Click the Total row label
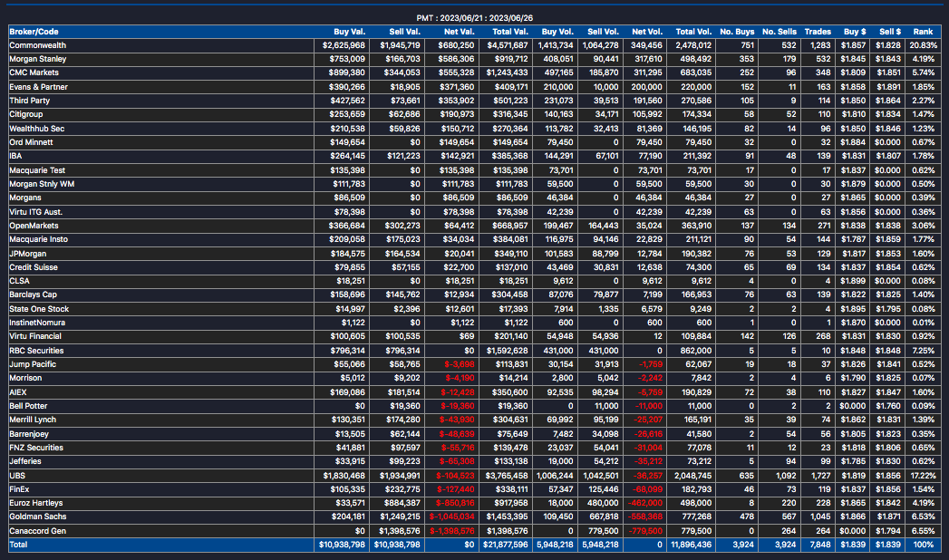949x560 pixels. (18, 545)
